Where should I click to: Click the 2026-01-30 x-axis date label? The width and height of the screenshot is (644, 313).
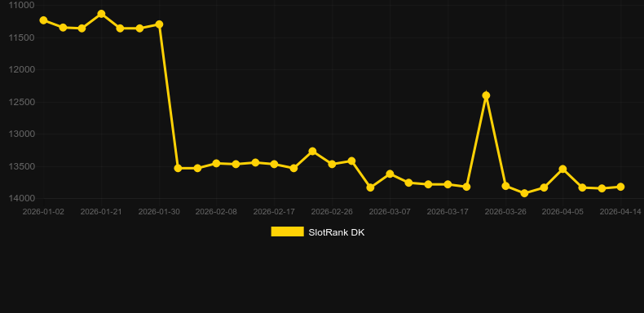pos(159,212)
